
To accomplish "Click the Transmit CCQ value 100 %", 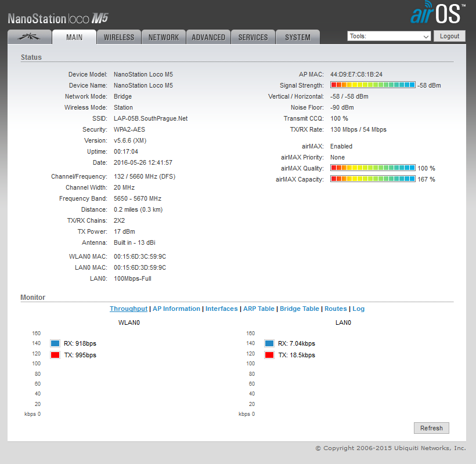I will click(x=339, y=118).
